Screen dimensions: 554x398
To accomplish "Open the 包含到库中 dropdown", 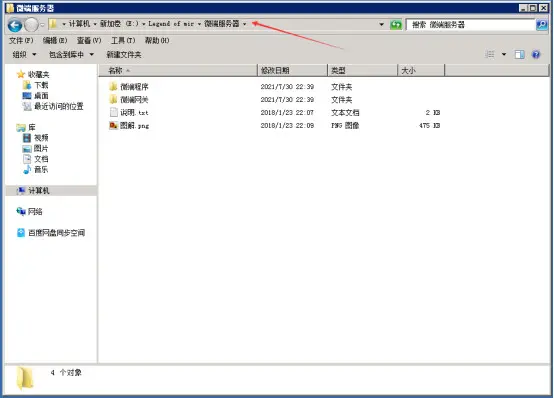I will (x=71, y=54).
